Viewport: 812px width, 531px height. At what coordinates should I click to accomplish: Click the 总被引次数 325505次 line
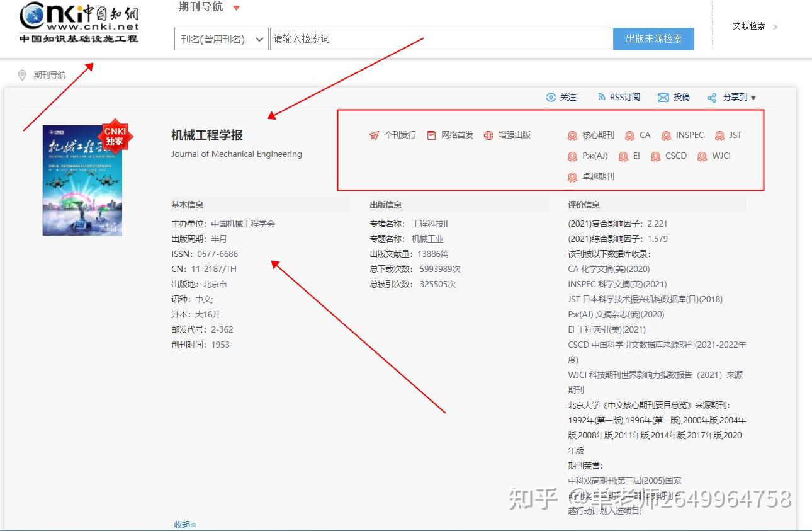coord(412,284)
